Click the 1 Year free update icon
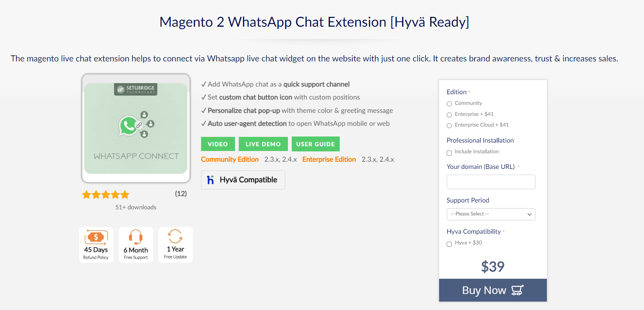 point(175,236)
